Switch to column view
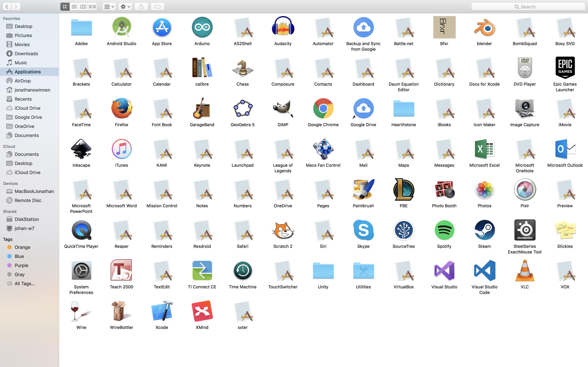 (x=83, y=7)
